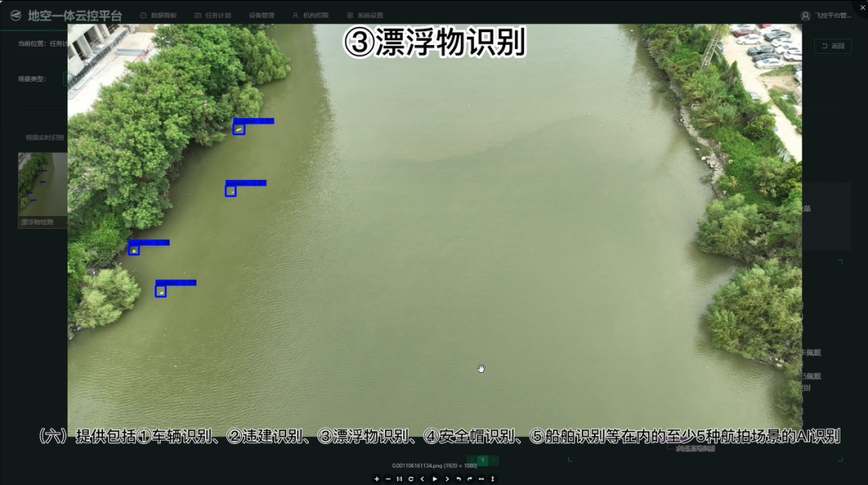Flip image horizontally

point(481,479)
